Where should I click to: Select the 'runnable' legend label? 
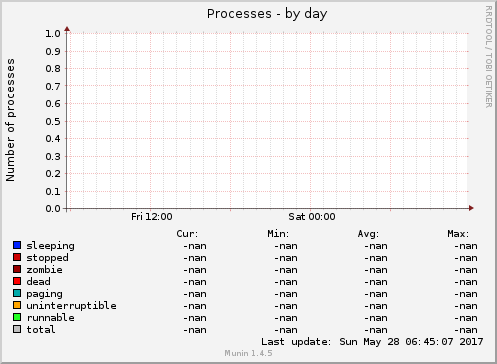[x=50, y=318]
